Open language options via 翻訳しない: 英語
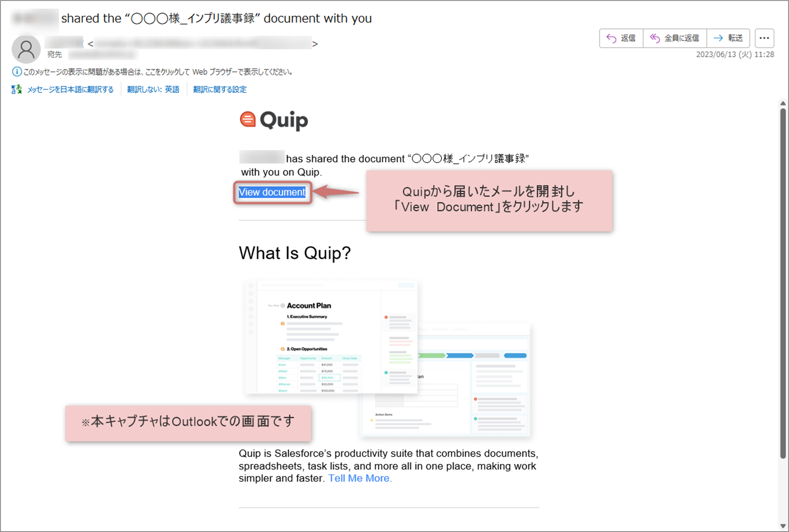 (153, 89)
